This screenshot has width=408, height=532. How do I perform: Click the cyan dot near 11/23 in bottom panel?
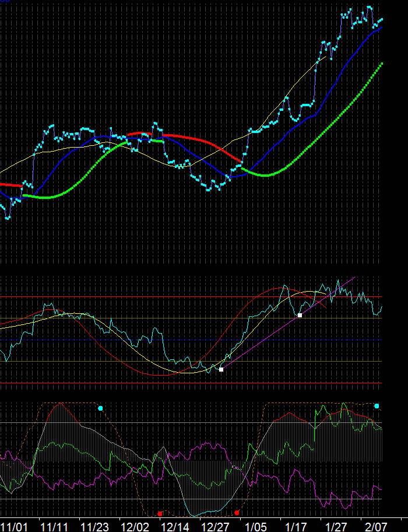(x=100, y=408)
